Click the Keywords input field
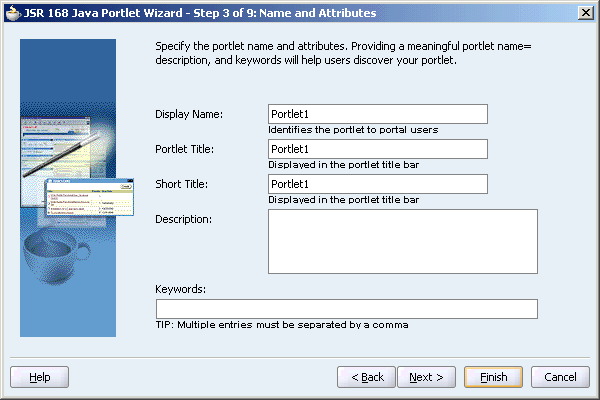The width and height of the screenshot is (600, 400). [347, 309]
